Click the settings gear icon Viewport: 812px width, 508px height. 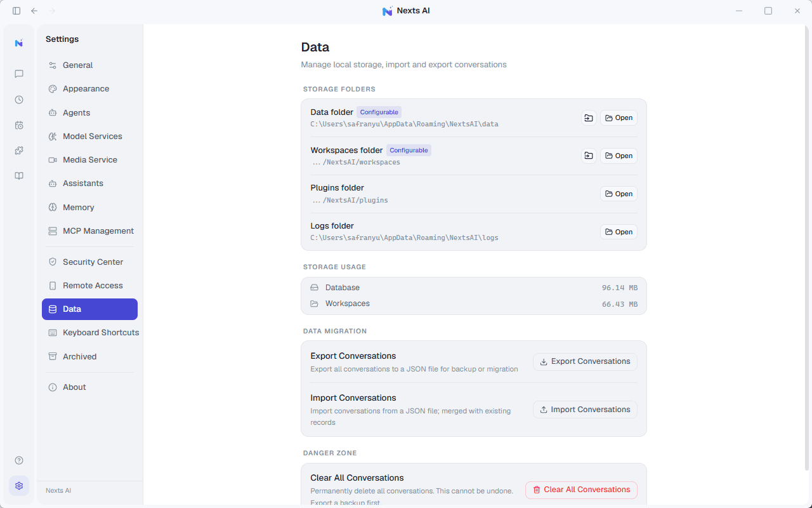pyautogui.click(x=19, y=486)
